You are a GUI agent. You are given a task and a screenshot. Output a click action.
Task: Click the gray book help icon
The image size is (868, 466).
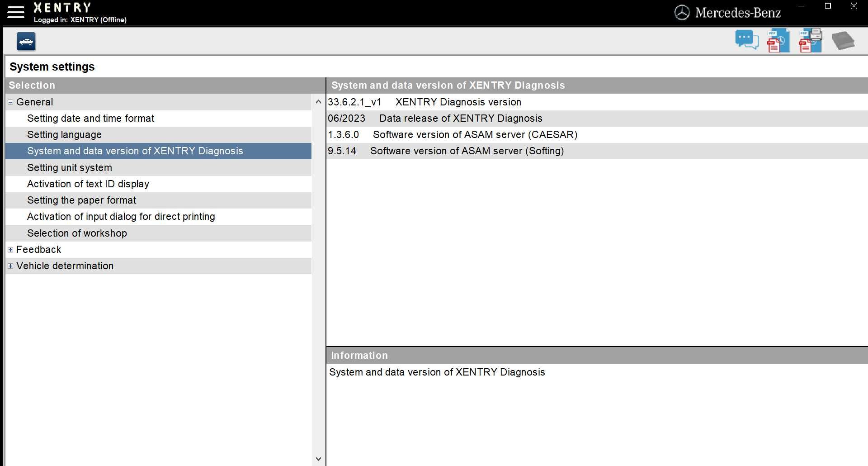[x=843, y=41]
